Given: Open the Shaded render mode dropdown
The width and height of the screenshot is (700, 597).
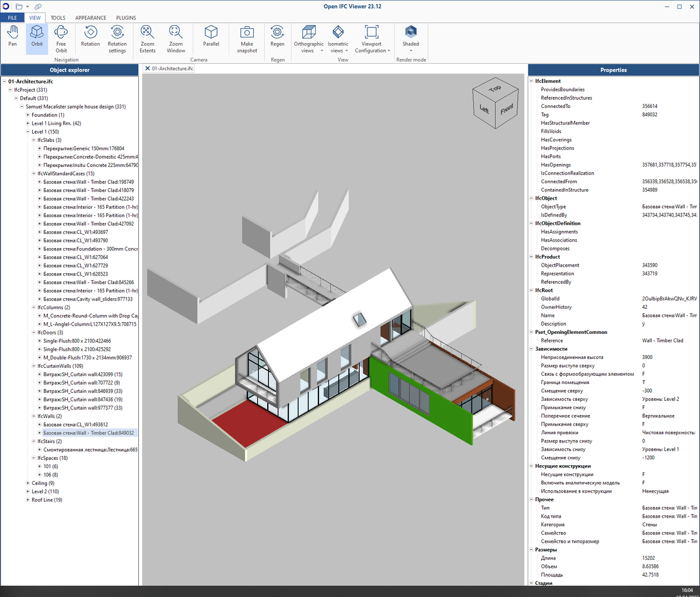Looking at the screenshot, I should pyautogui.click(x=411, y=39).
